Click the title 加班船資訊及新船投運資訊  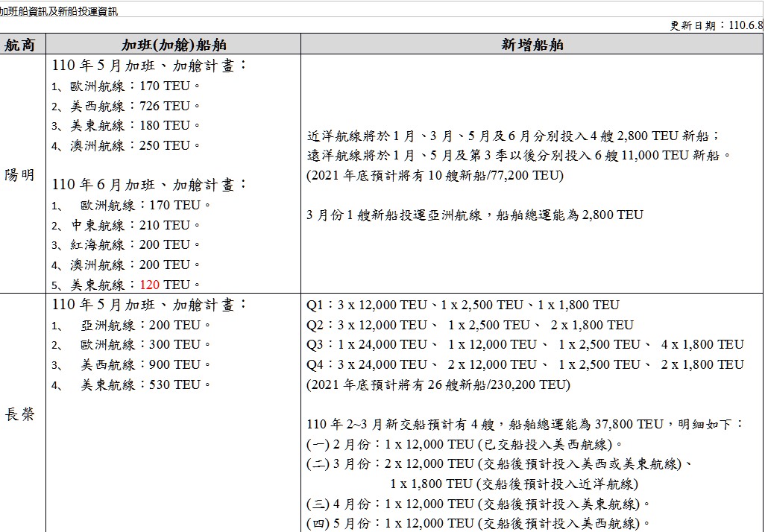[59, 11]
